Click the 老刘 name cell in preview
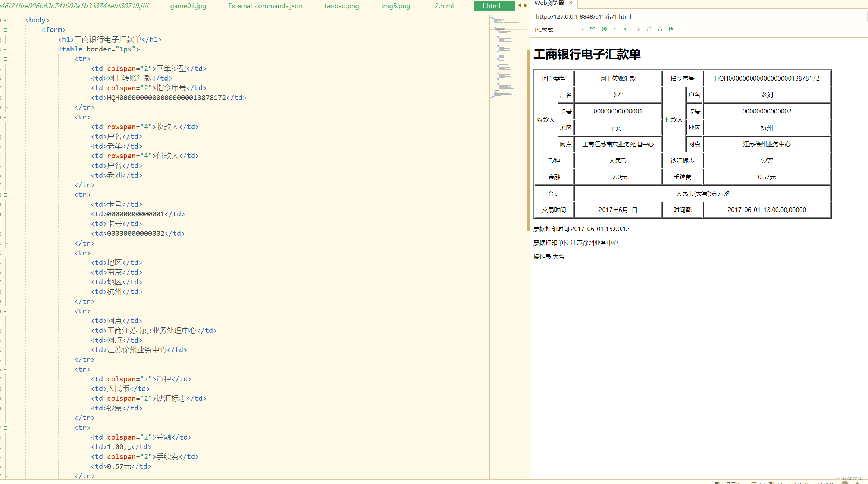 767,95
